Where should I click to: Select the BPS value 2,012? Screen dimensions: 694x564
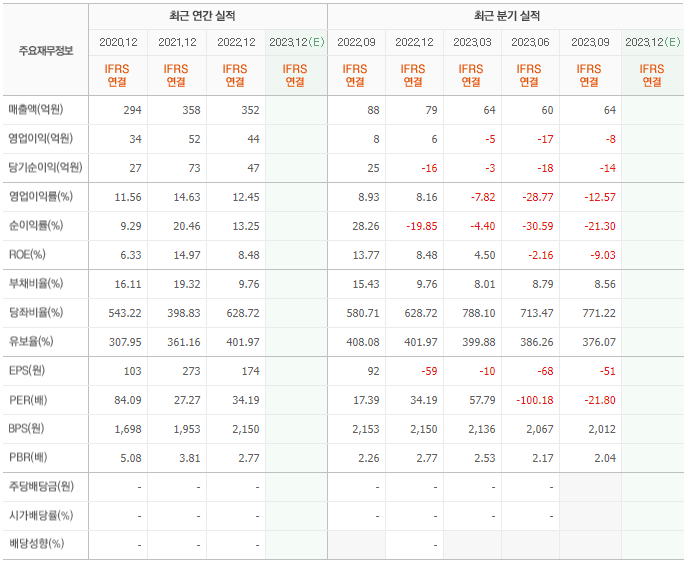pyautogui.click(x=602, y=429)
